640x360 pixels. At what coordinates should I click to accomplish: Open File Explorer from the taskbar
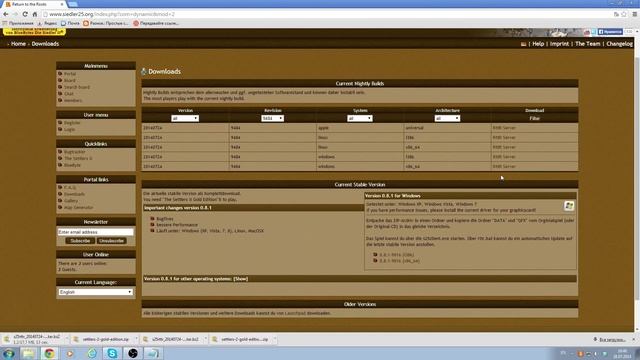click(29, 353)
